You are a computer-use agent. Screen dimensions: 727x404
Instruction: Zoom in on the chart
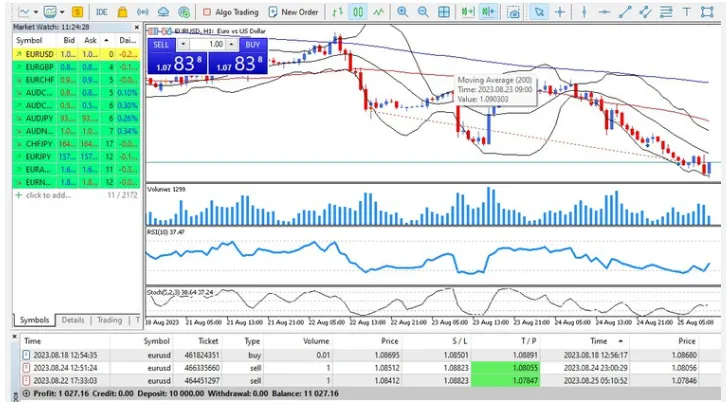pos(403,12)
